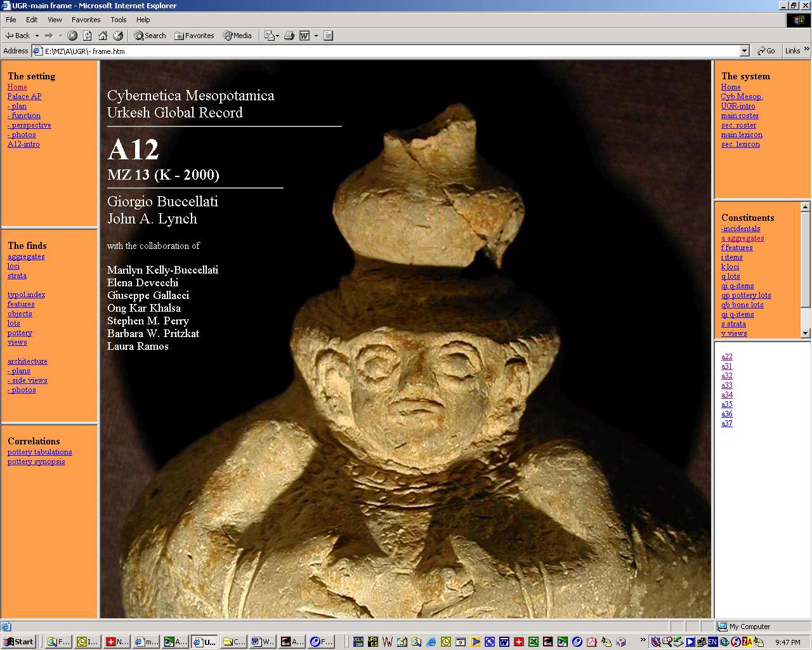Viewport: 812px width, 650px height.
Task: Click the Edit with Word icon
Action: click(x=304, y=36)
